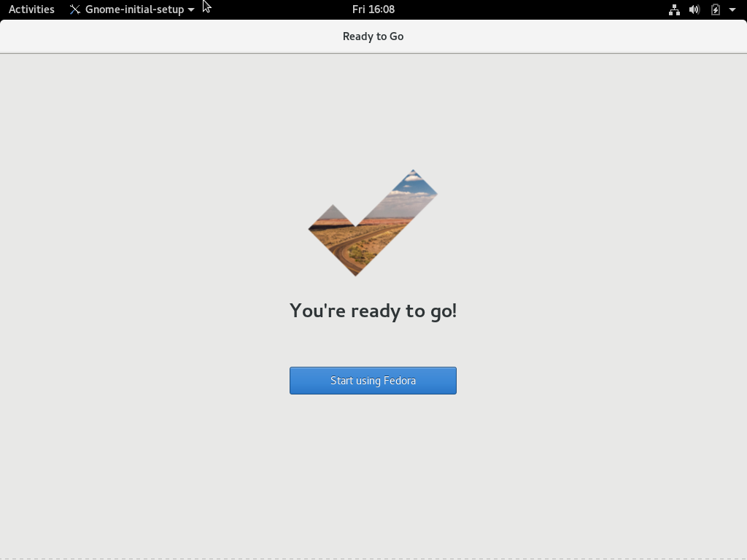747x560 pixels.
Task: Click the wired network status icon
Action: tap(674, 9)
